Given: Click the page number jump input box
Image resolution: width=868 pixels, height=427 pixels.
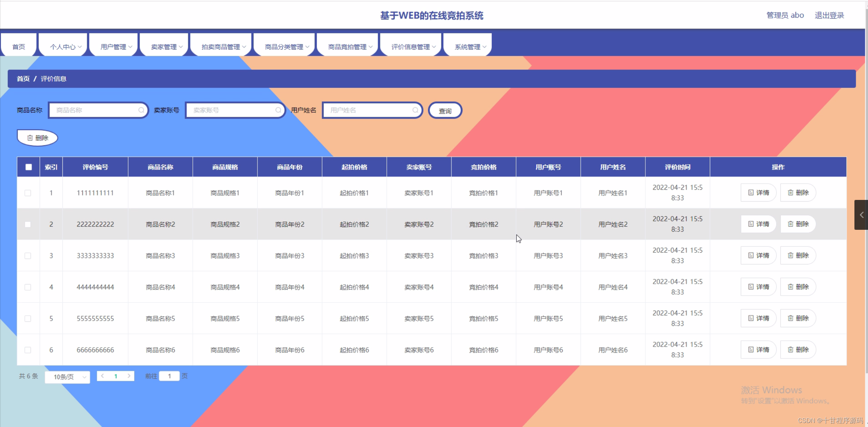Looking at the screenshot, I should (x=169, y=376).
